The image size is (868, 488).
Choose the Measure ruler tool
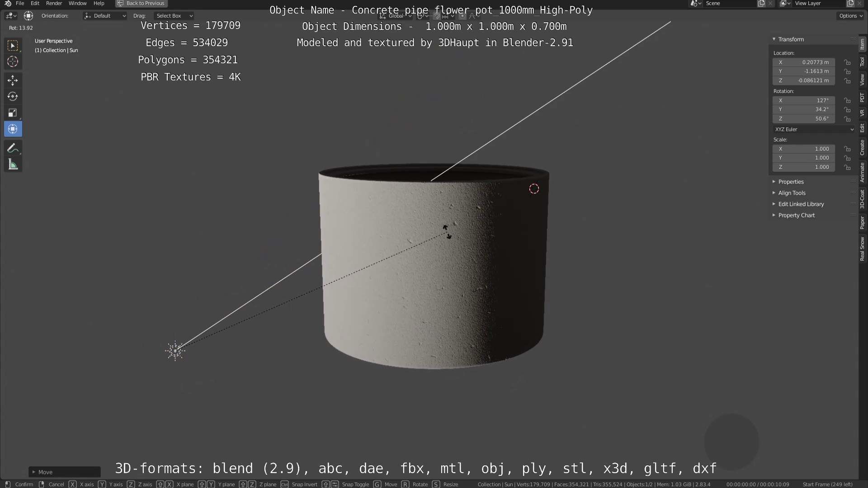[x=13, y=164]
